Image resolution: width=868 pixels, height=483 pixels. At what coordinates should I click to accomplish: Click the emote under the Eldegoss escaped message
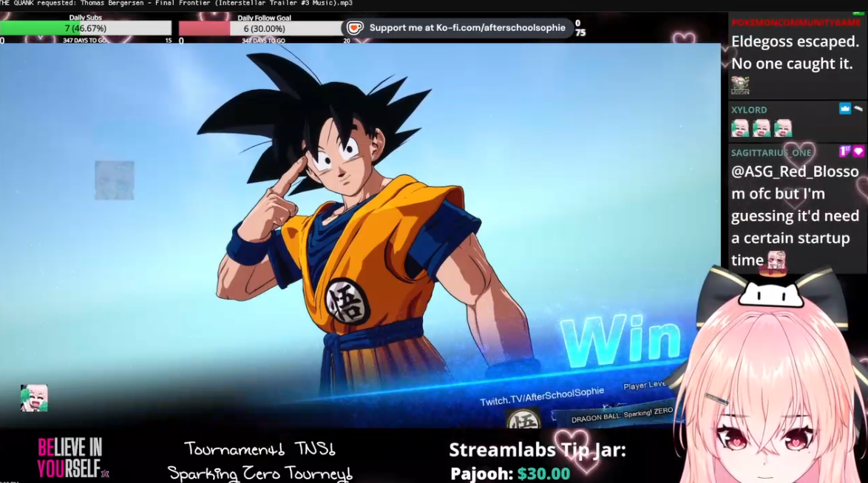740,85
